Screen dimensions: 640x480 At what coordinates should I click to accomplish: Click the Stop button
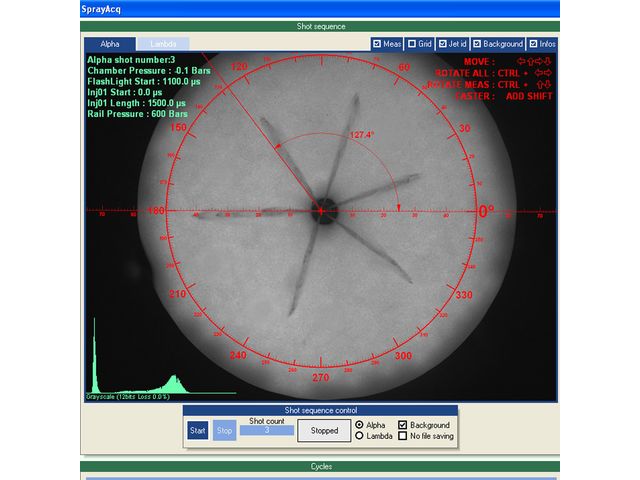[x=225, y=431]
